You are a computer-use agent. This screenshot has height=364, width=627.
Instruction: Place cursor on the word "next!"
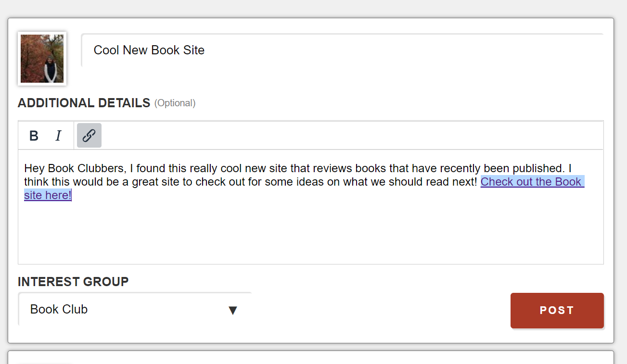click(x=464, y=182)
